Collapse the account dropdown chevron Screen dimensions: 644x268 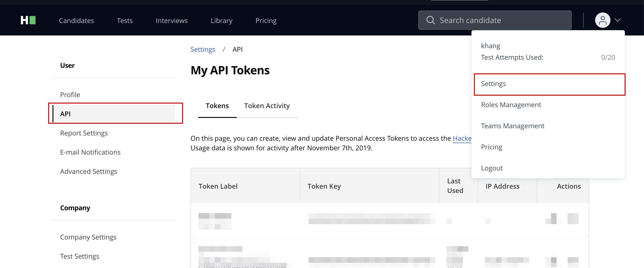(x=617, y=20)
